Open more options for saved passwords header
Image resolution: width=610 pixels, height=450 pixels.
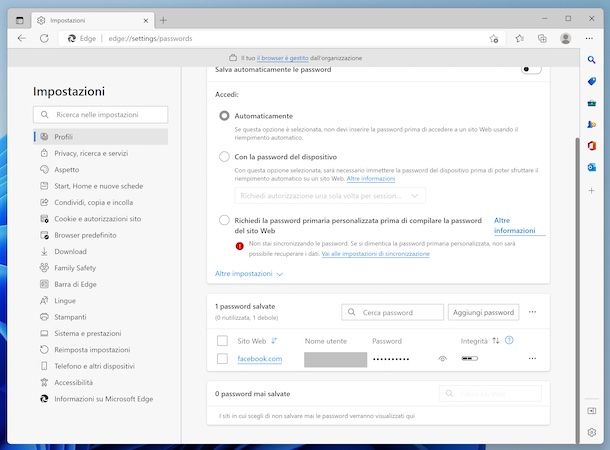pos(532,312)
